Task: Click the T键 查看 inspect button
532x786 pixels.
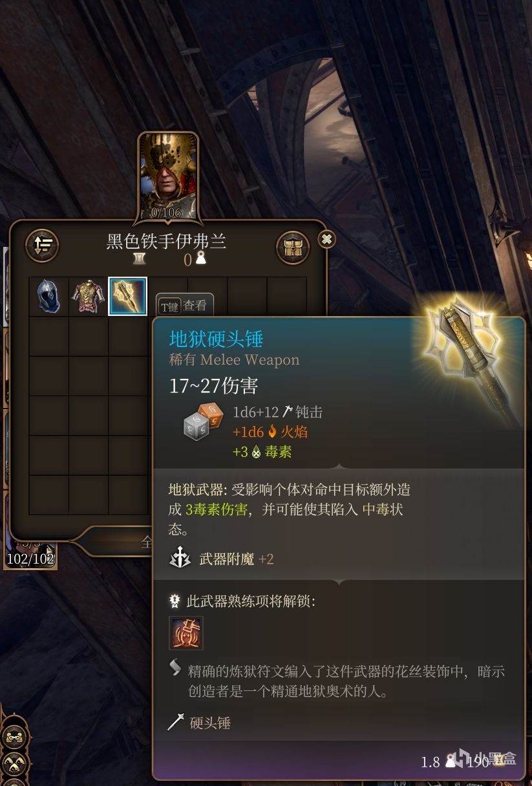Action: click(185, 306)
